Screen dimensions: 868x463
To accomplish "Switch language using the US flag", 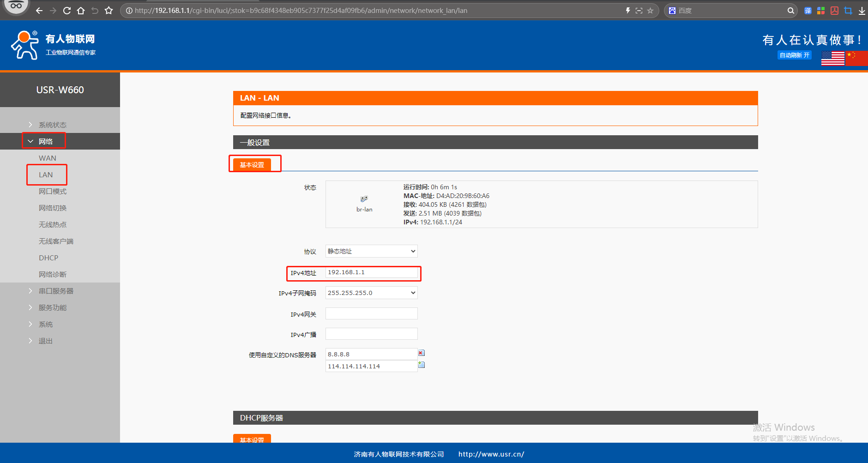I will pos(832,58).
